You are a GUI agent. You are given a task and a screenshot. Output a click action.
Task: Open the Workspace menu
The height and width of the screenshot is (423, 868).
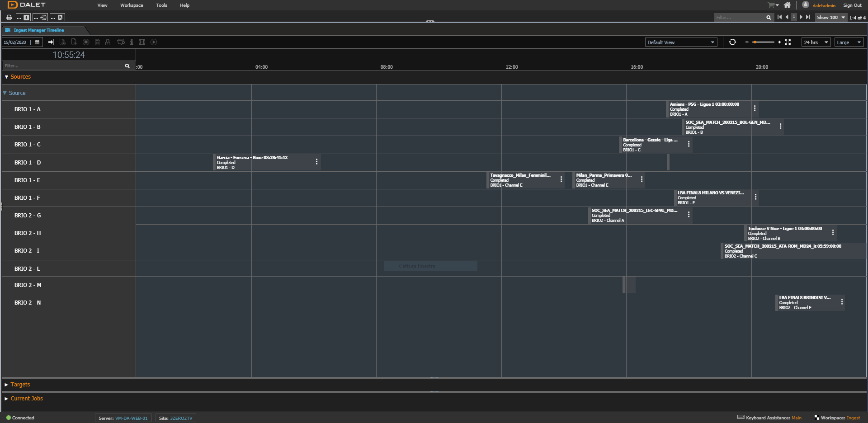(132, 5)
